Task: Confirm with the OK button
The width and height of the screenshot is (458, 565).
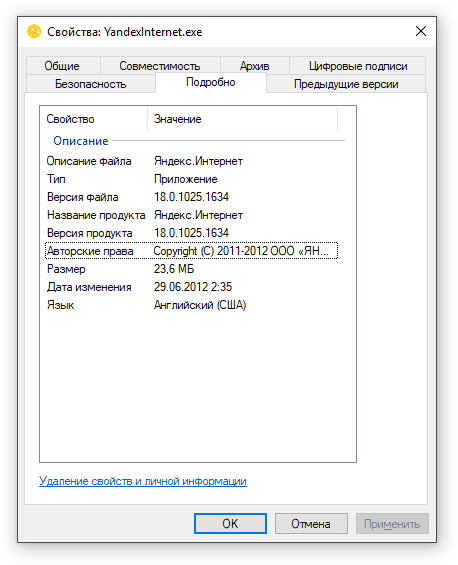Action: pos(230,524)
